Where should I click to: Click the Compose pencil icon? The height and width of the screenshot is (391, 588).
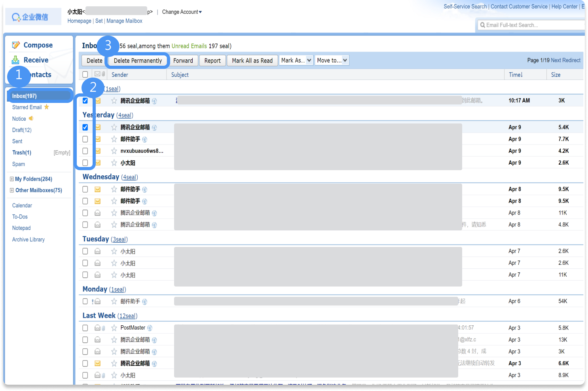[x=16, y=45]
